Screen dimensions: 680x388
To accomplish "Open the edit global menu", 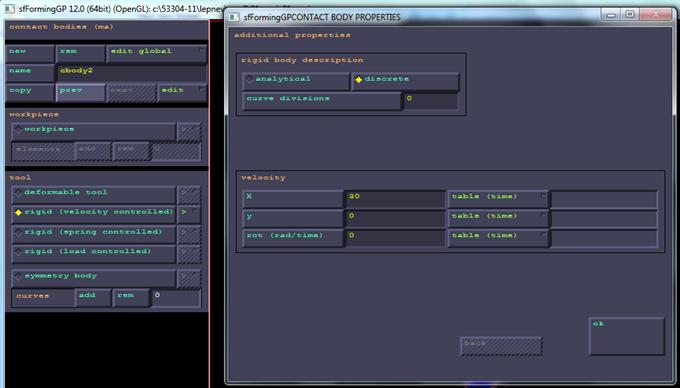I will coord(157,53).
